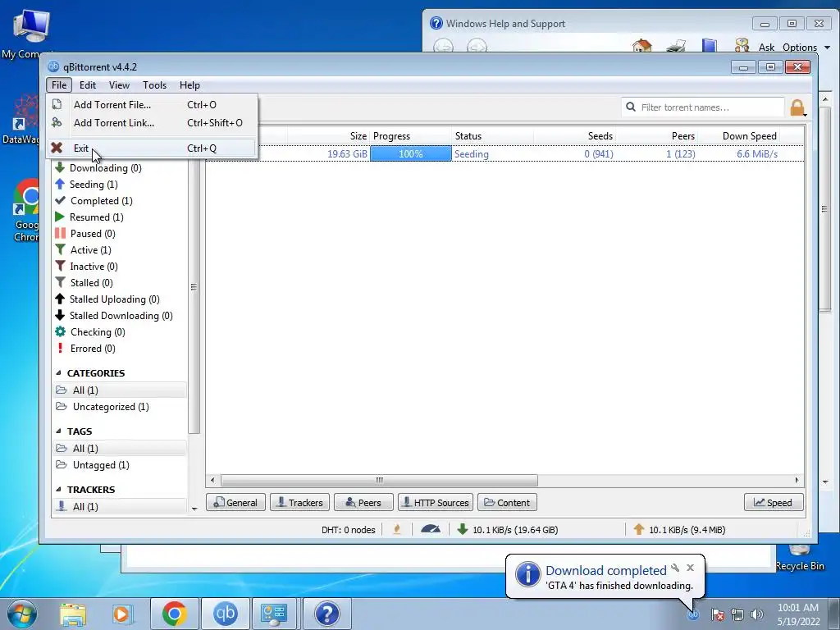Open Options dropdown in Windows Help and Support
Image resolution: width=840 pixels, height=630 pixels.
806,47
